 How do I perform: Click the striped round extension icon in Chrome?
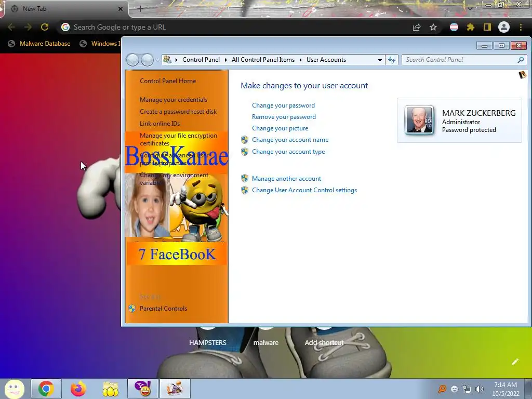pyautogui.click(x=454, y=27)
